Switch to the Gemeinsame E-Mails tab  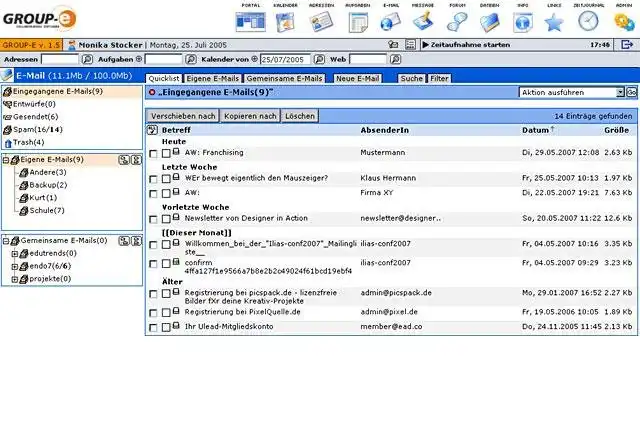coord(284,78)
